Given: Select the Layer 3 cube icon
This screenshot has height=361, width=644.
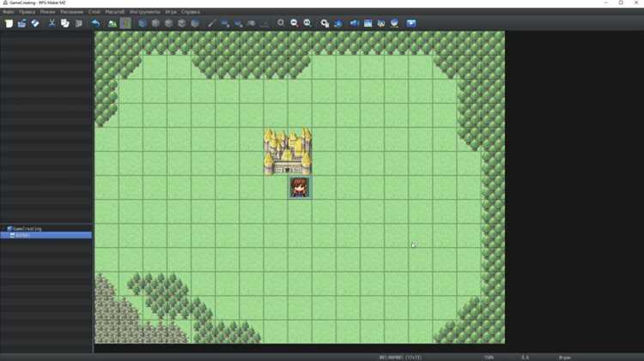Looking at the screenshot, I should pos(181,23).
